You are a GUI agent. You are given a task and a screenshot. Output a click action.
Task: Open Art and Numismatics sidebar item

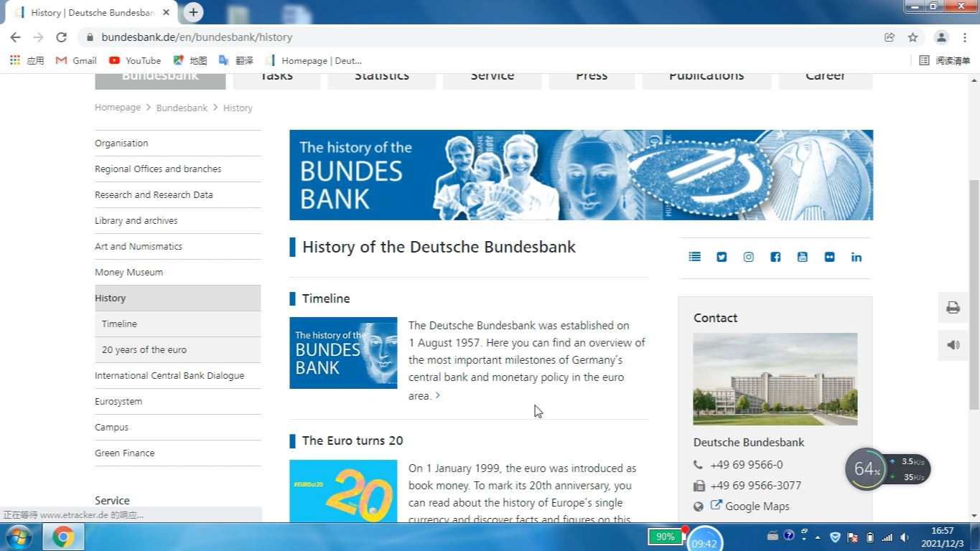[177, 247]
